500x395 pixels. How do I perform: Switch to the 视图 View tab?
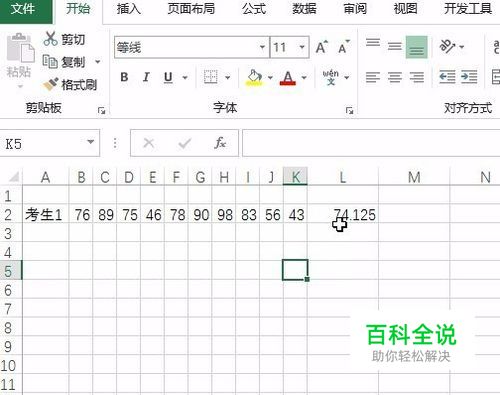pyautogui.click(x=405, y=9)
